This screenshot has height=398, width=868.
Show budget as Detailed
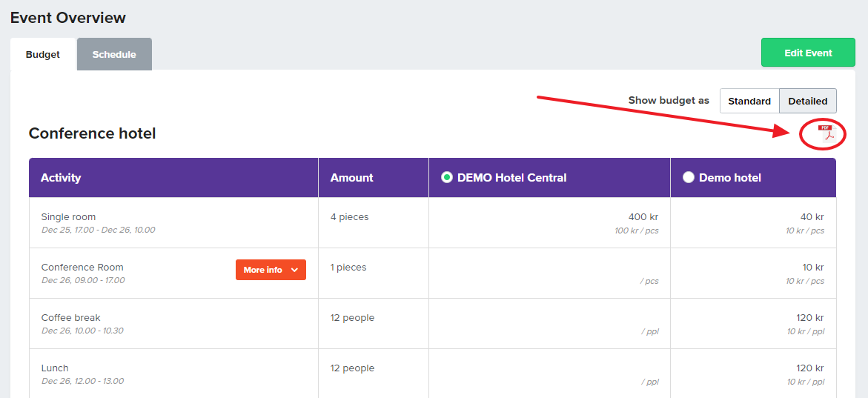pyautogui.click(x=808, y=102)
